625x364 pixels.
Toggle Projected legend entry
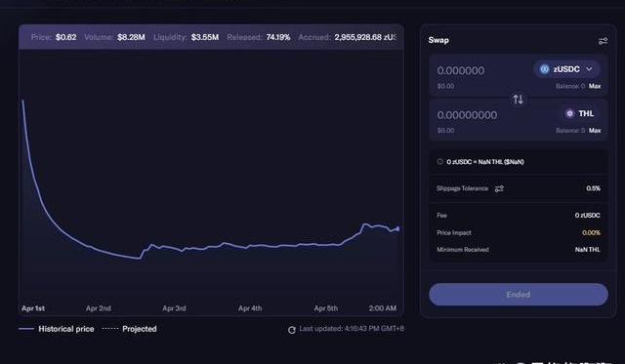tap(130, 329)
